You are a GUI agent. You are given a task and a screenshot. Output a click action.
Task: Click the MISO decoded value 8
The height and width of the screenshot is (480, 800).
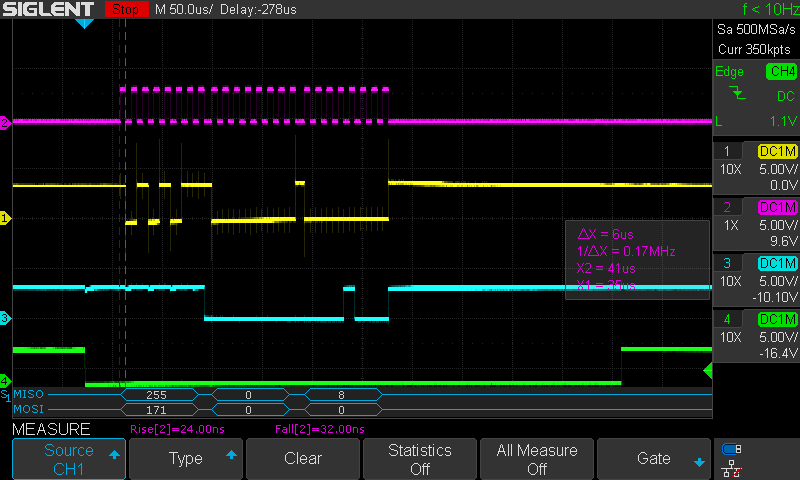(x=341, y=395)
